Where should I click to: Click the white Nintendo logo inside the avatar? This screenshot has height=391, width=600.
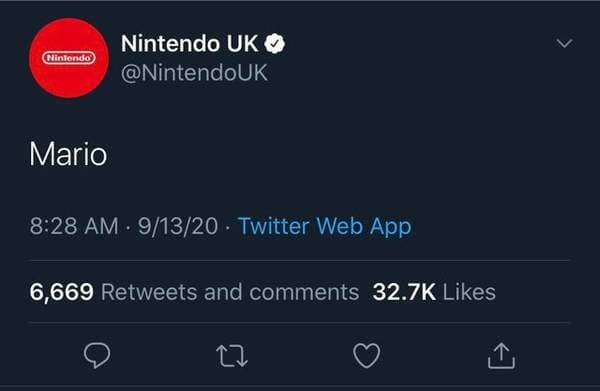coord(69,58)
